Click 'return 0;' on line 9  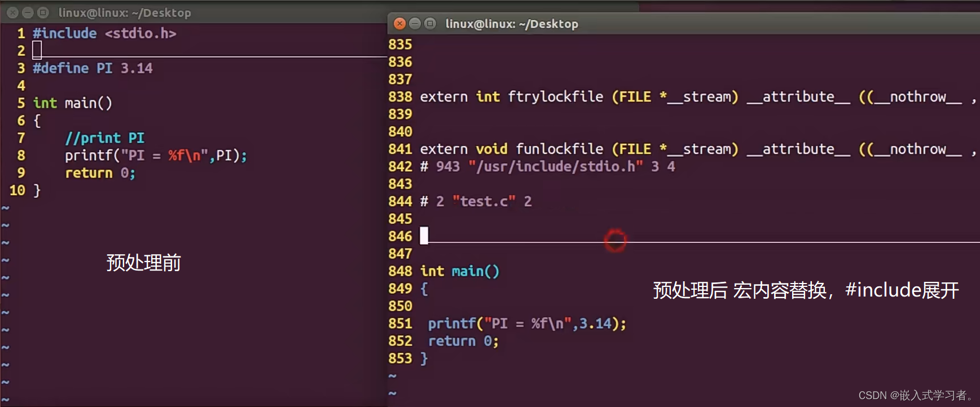point(100,173)
